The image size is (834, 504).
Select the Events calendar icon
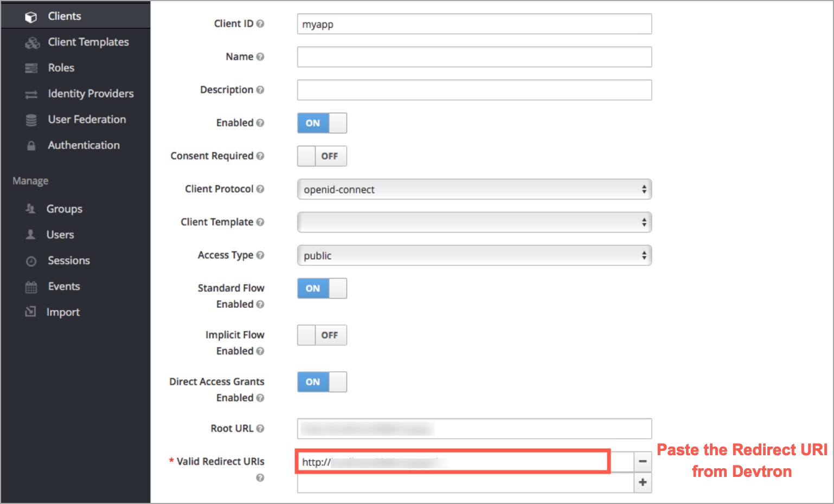(31, 286)
